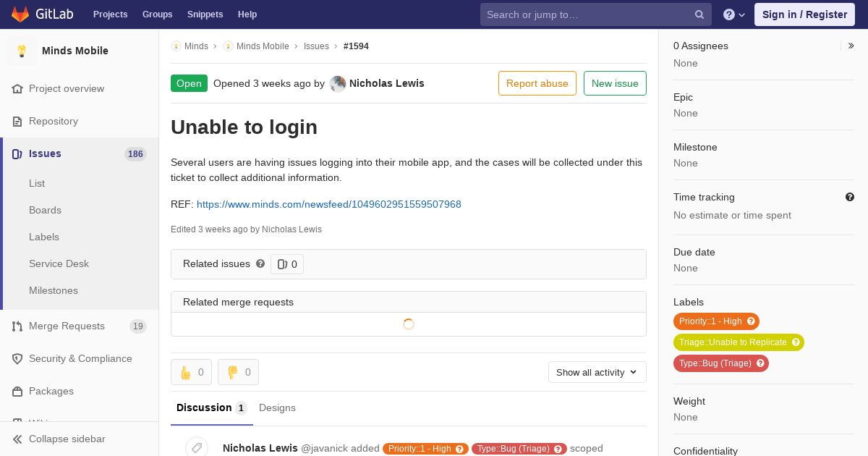This screenshot has width=868, height=456.
Task: Click the related issues count badge
Action: tap(287, 264)
